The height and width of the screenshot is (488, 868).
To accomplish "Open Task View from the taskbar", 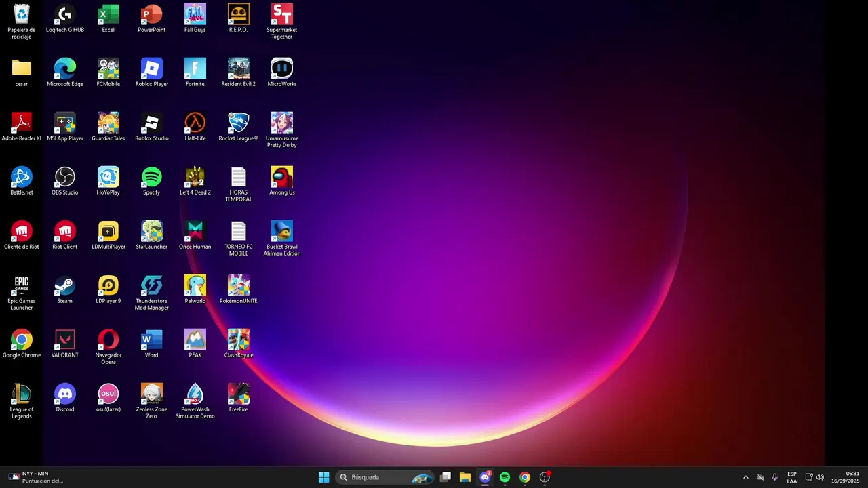I will click(x=446, y=477).
